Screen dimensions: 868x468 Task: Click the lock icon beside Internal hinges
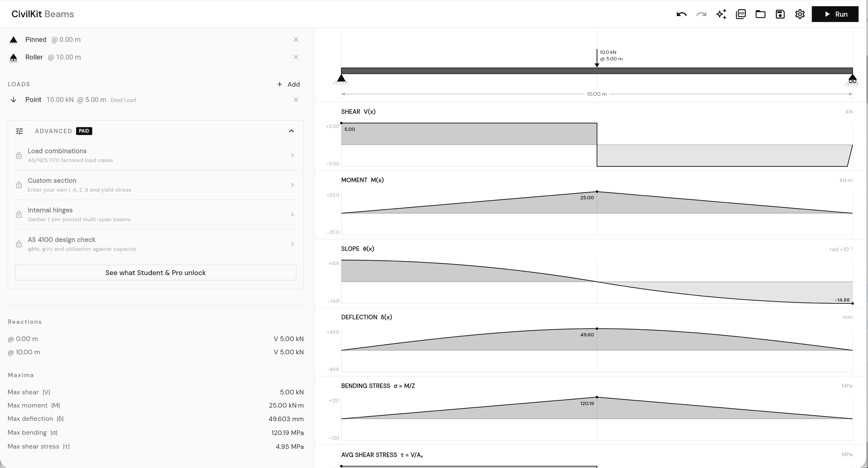click(x=19, y=215)
